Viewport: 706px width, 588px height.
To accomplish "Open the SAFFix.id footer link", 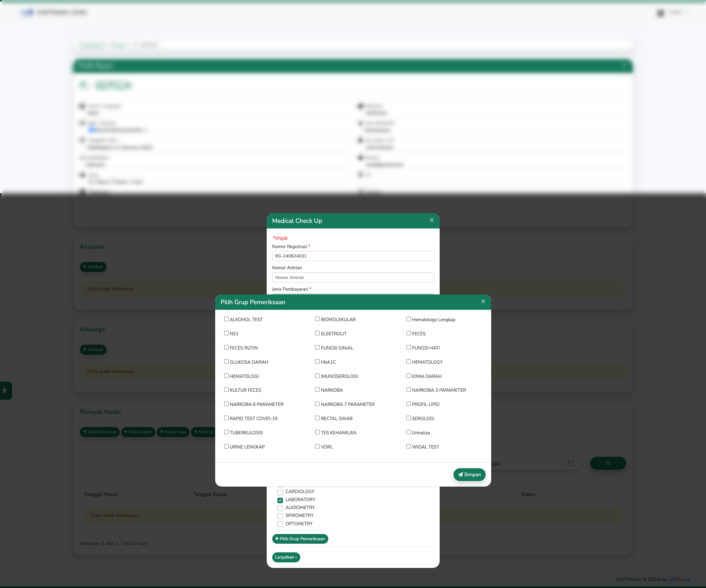I will click(678, 579).
